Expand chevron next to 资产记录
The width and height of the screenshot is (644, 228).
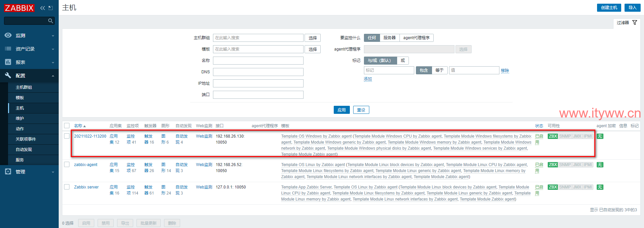coord(53,49)
